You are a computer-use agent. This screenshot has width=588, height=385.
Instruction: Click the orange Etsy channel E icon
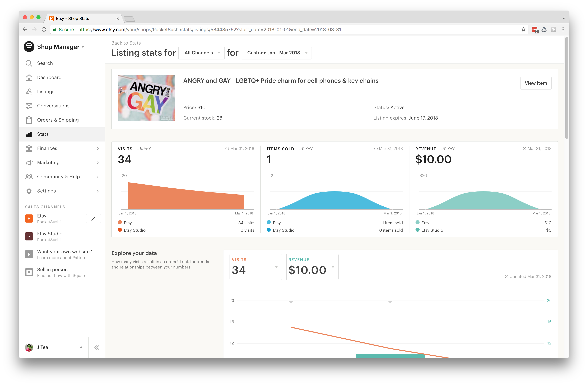(x=29, y=219)
